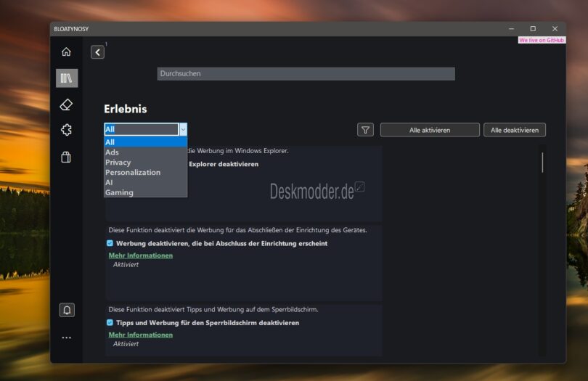
Task: Choose Gaming in the dropdown list
Action: 145,192
